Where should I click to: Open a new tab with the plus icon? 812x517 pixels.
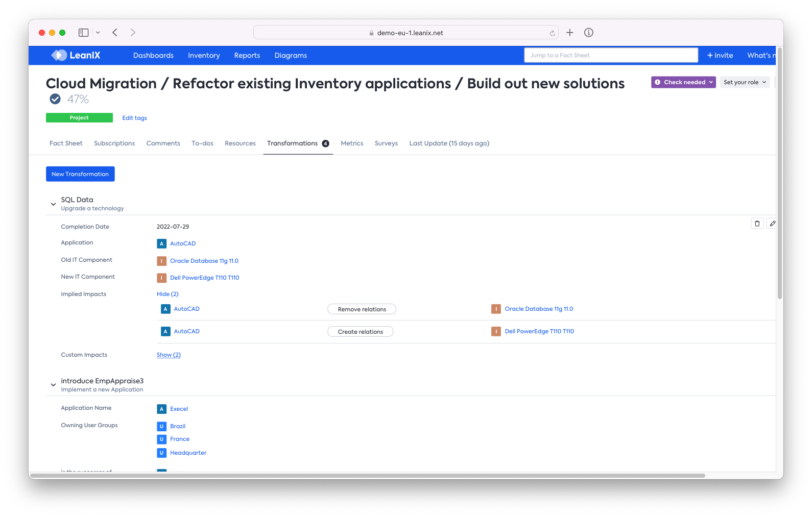pos(570,33)
